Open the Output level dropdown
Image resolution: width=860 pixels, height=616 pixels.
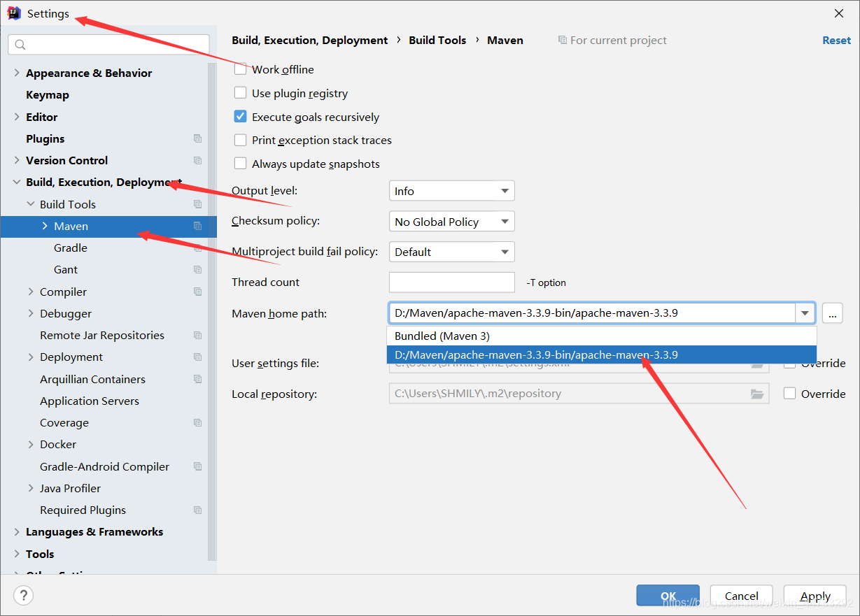click(451, 191)
